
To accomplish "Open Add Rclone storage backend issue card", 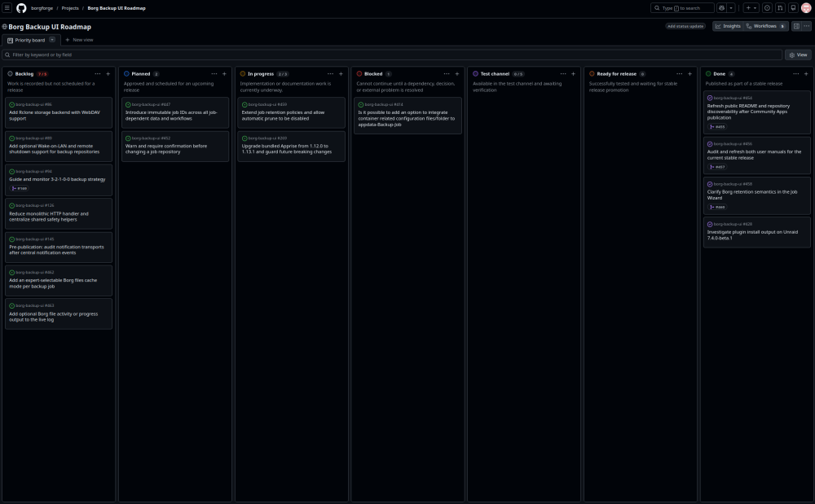I will point(59,112).
